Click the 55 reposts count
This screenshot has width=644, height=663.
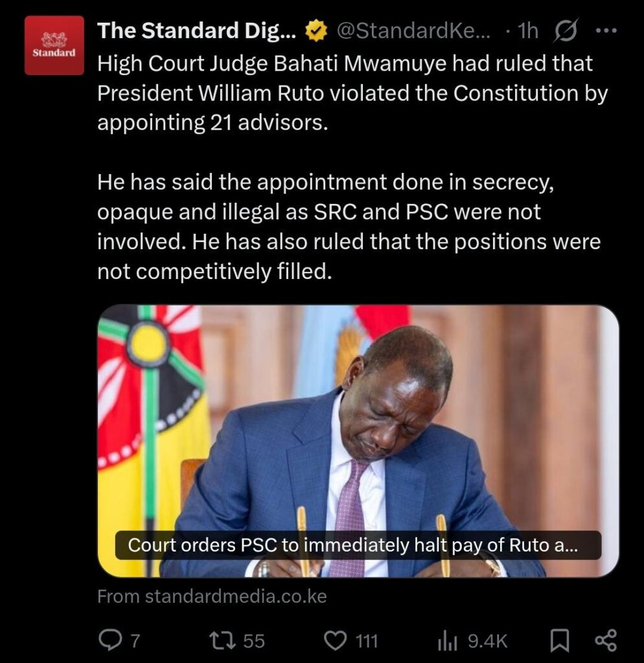tap(254, 641)
